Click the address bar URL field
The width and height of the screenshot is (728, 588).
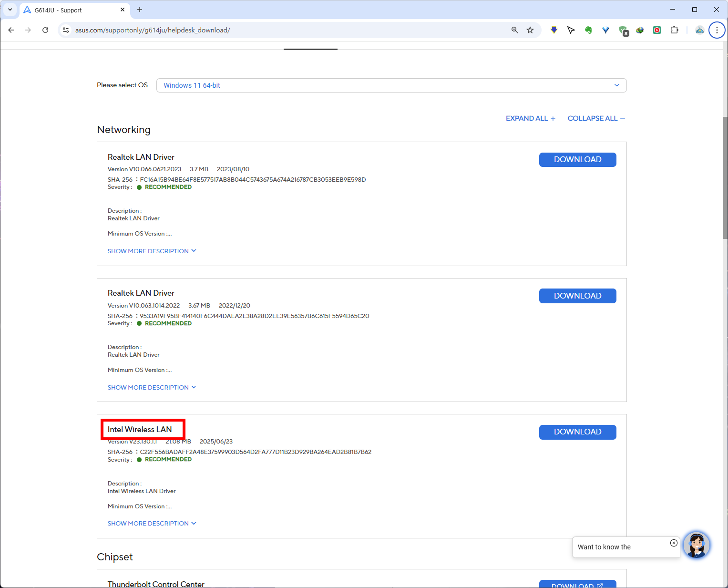tap(286, 30)
